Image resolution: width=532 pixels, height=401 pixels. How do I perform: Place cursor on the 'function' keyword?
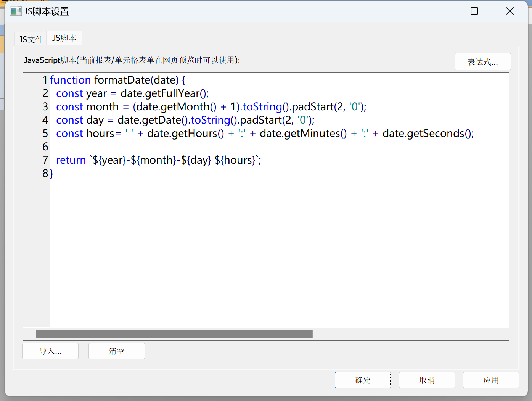[x=70, y=80]
